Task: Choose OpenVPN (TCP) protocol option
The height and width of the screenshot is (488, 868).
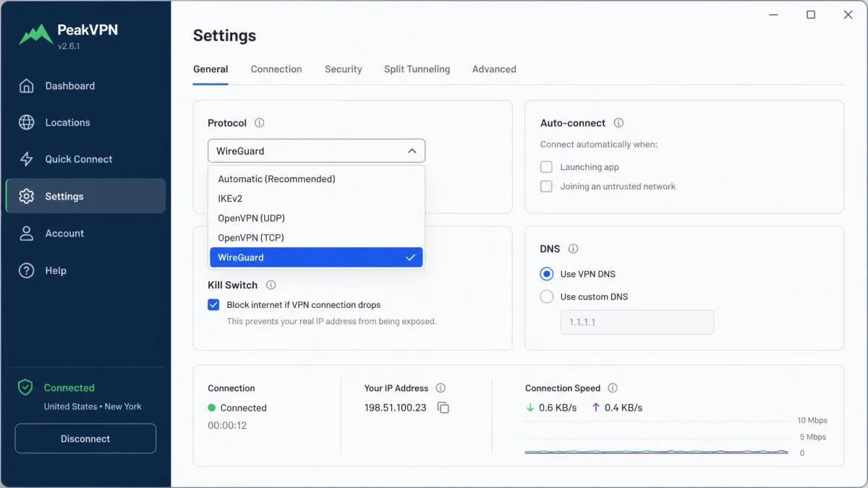Action: click(x=316, y=237)
